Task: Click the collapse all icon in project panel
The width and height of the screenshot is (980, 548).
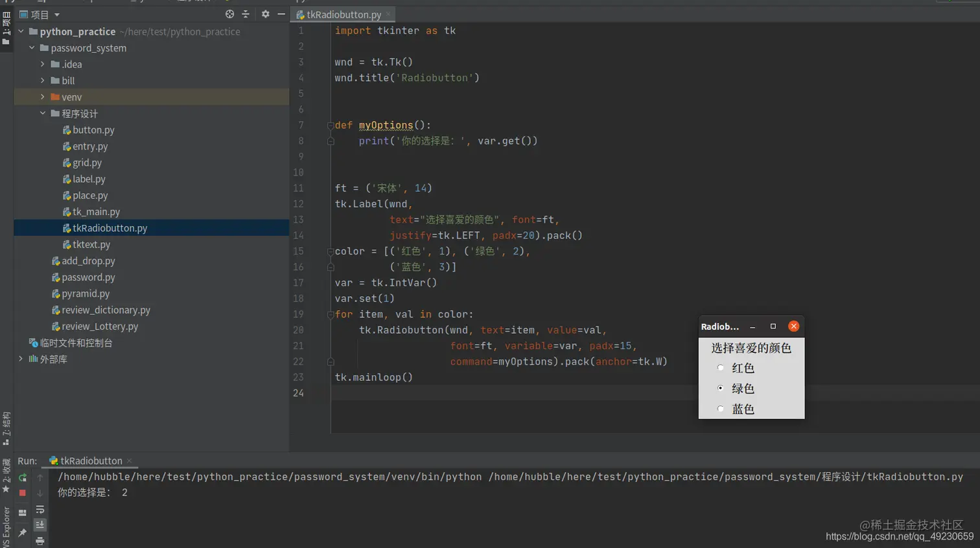Action: click(x=246, y=14)
